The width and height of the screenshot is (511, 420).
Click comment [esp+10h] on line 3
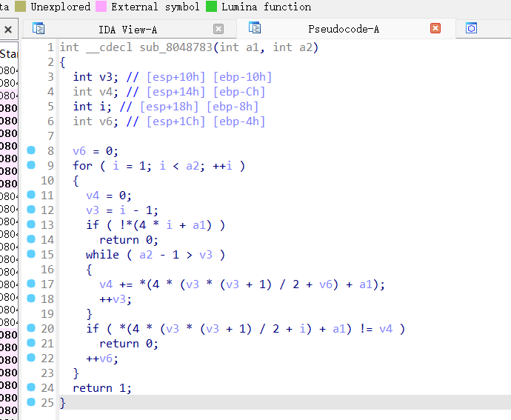[x=176, y=77]
